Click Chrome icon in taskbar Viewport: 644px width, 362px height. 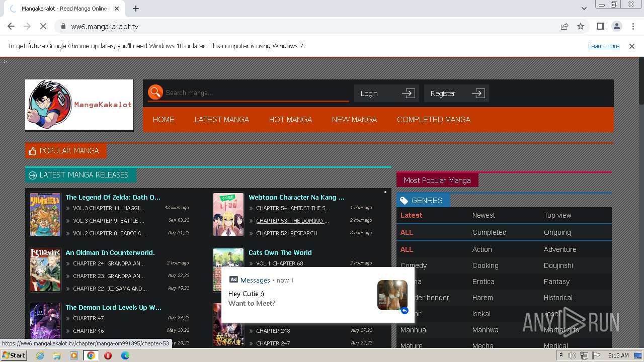point(91,355)
